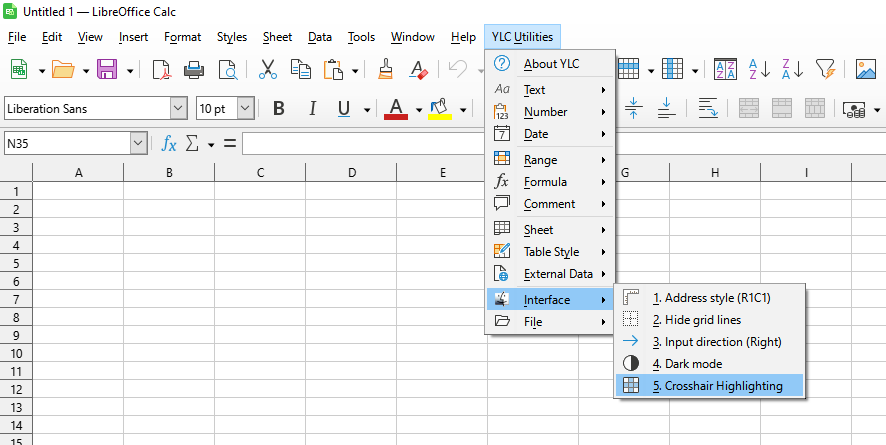Click the AutoFilter funnel icon

coord(824,69)
